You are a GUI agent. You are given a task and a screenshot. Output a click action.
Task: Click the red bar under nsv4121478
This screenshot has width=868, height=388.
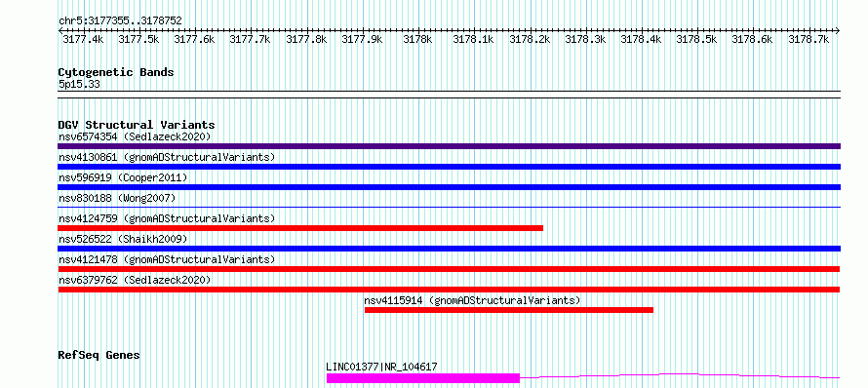[x=449, y=269]
